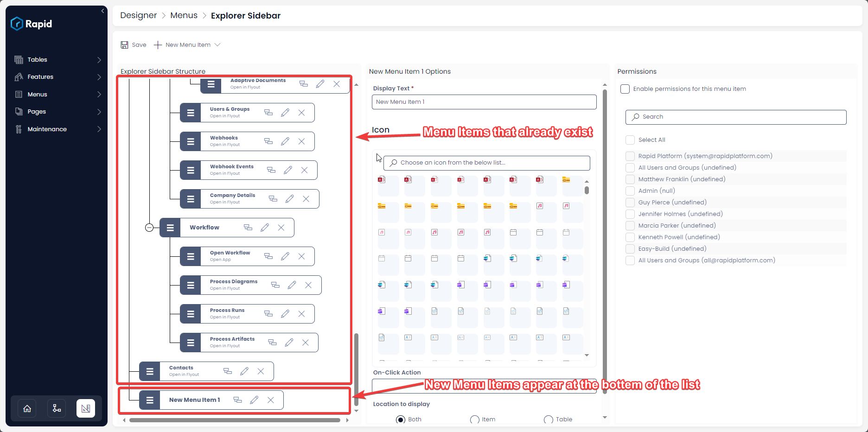Delete the Contacts menu item with its X icon

coord(261,371)
